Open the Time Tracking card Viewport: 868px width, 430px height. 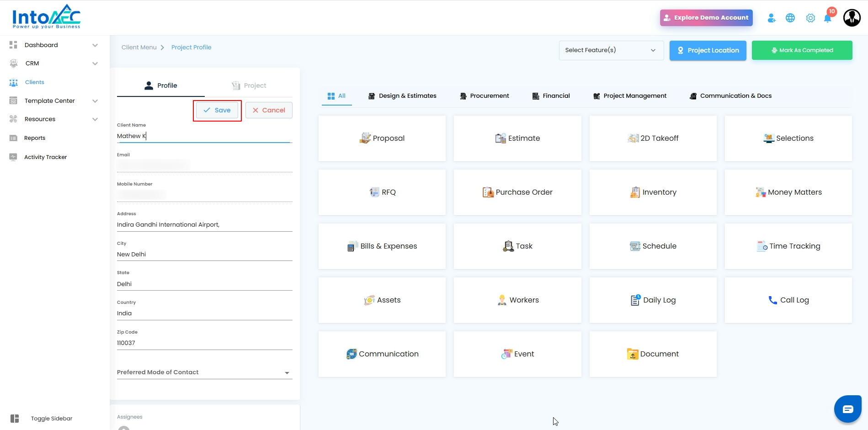click(788, 246)
